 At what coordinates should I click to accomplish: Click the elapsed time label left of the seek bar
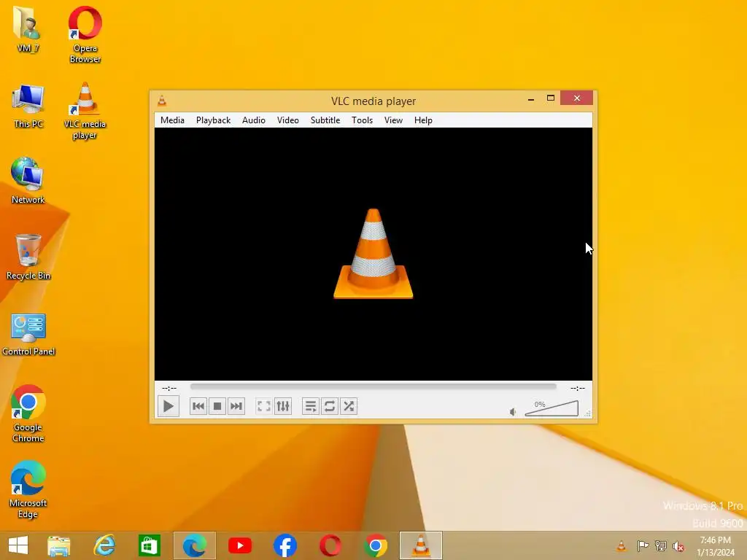[169, 388]
